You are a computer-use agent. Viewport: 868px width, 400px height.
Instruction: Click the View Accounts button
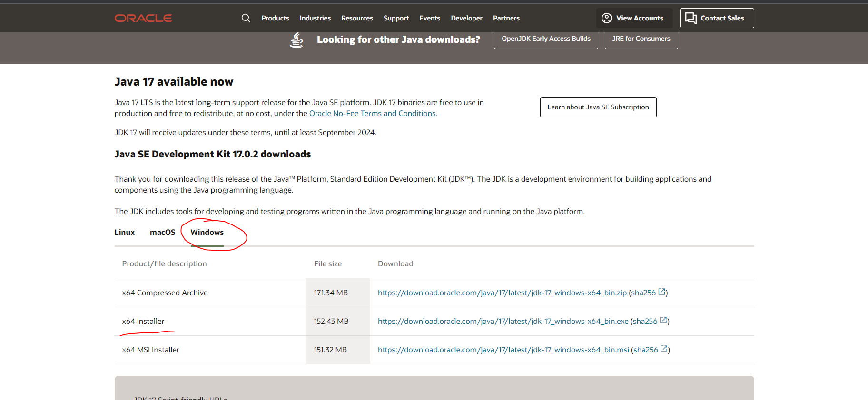[x=634, y=18]
